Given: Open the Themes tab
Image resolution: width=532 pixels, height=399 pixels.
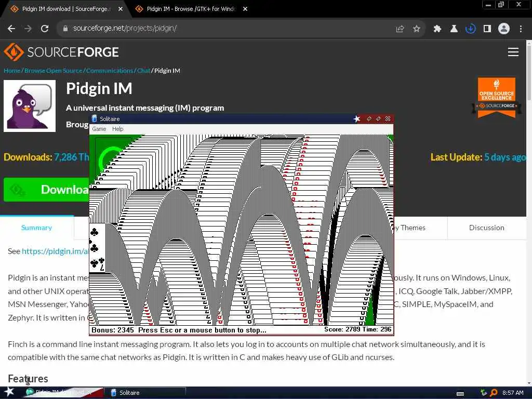Looking at the screenshot, I should (x=409, y=228).
